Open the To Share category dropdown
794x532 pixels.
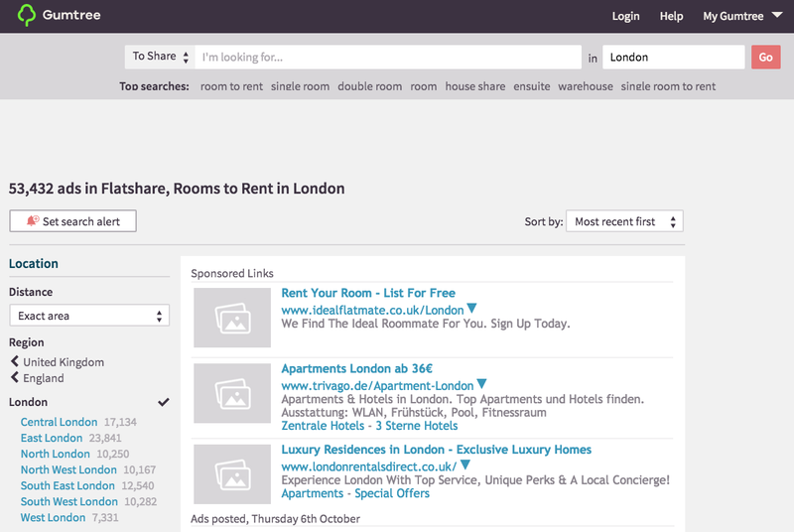(160, 57)
